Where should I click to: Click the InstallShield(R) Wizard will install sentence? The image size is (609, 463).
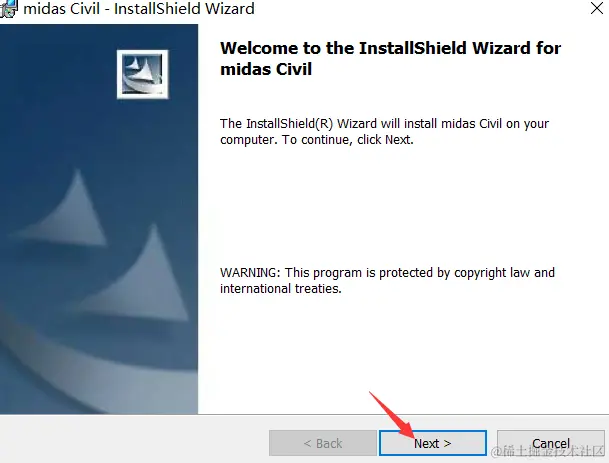(385, 124)
